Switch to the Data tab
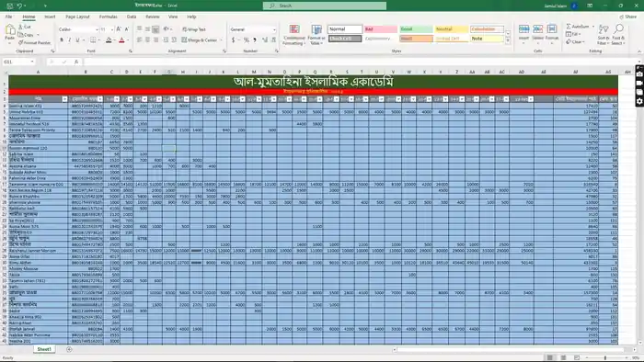Viewport: 644px width, 362px height. tap(132, 17)
